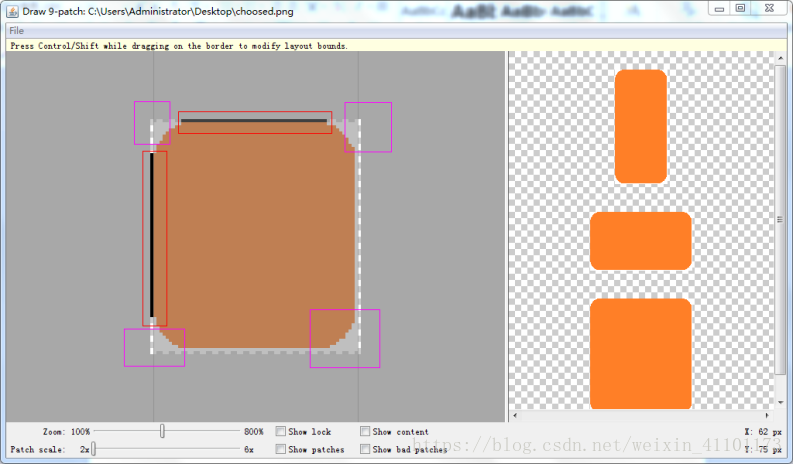Click the tall stretched orange preview
Viewport: 793px width, 465px height.
[640, 126]
